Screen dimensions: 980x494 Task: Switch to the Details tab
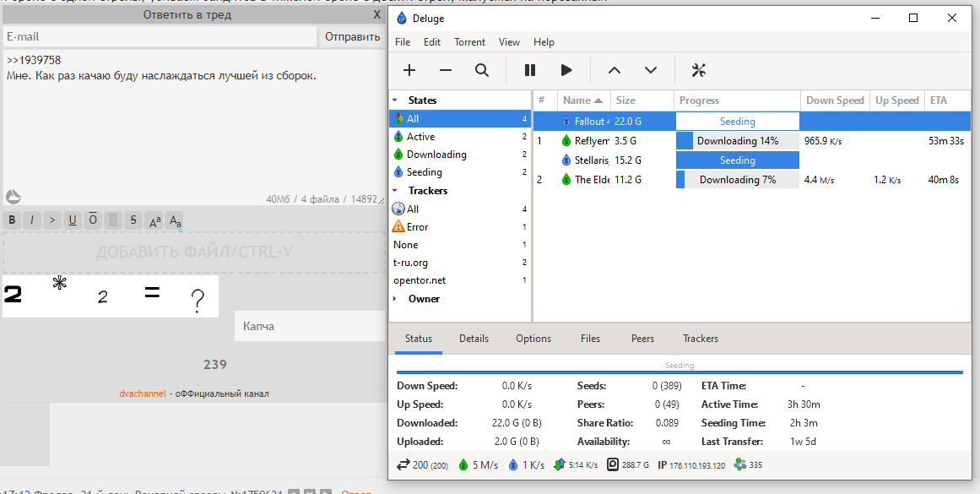coord(474,339)
